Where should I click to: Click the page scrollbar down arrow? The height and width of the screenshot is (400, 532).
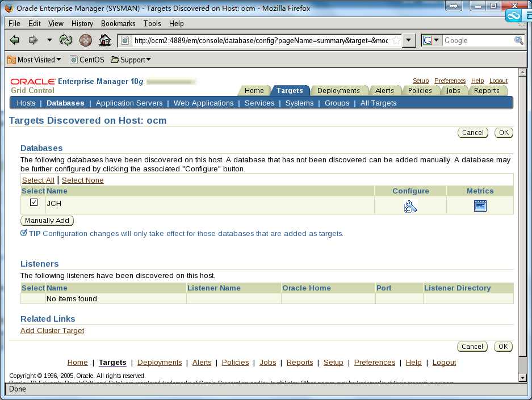tap(522, 377)
